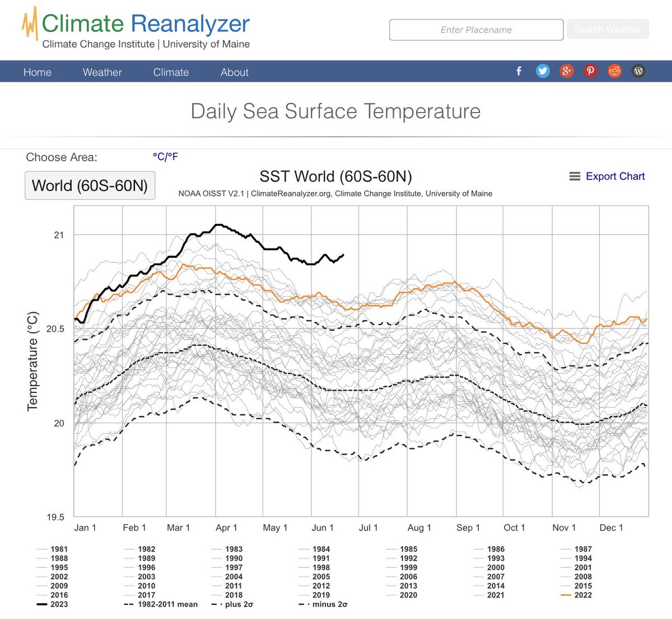
Task: Toggle the 2022 series in legend
Action: tap(576, 595)
